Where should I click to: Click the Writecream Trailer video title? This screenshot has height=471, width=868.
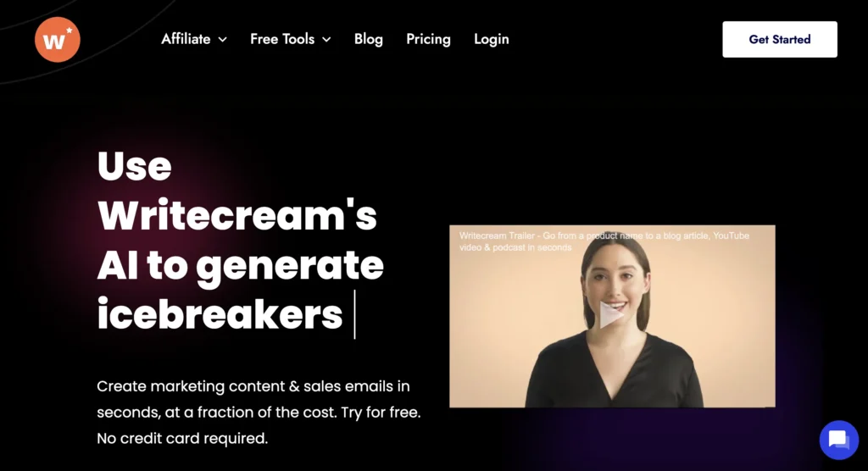[x=604, y=241]
